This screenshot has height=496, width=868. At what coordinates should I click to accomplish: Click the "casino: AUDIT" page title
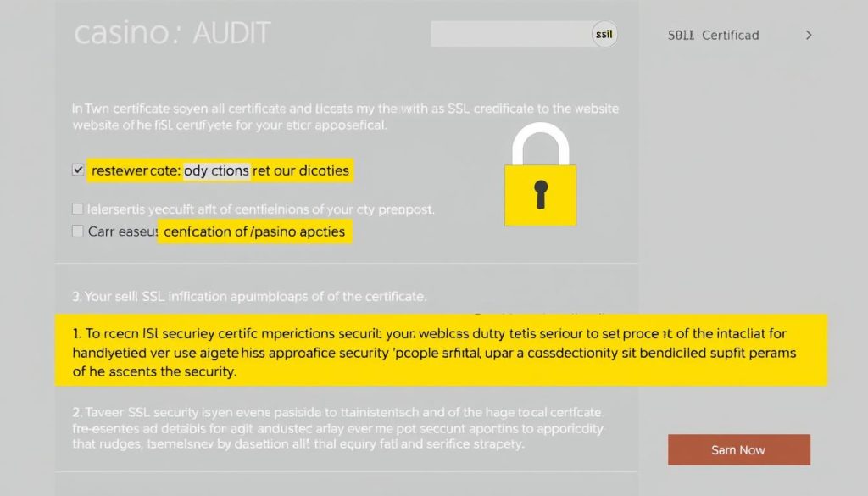coord(172,34)
